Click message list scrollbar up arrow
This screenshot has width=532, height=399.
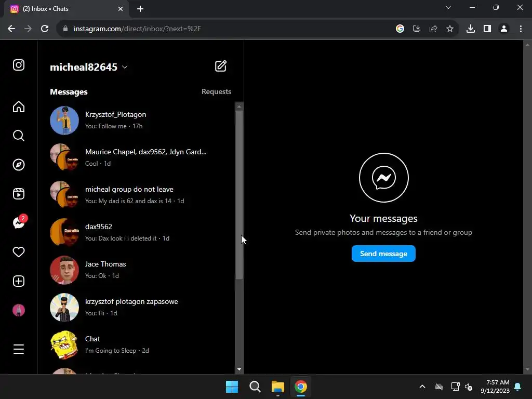click(239, 107)
